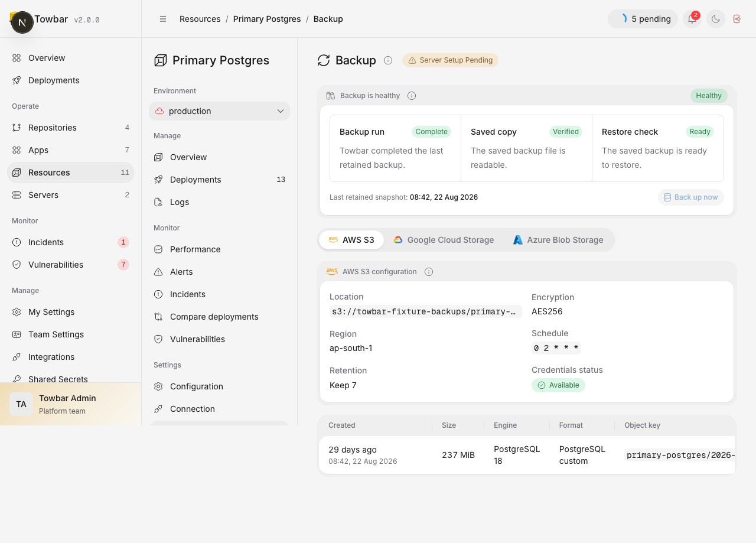Click the Resources breadcrumb link
The width and height of the screenshot is (756, 543).
point(200,19)
